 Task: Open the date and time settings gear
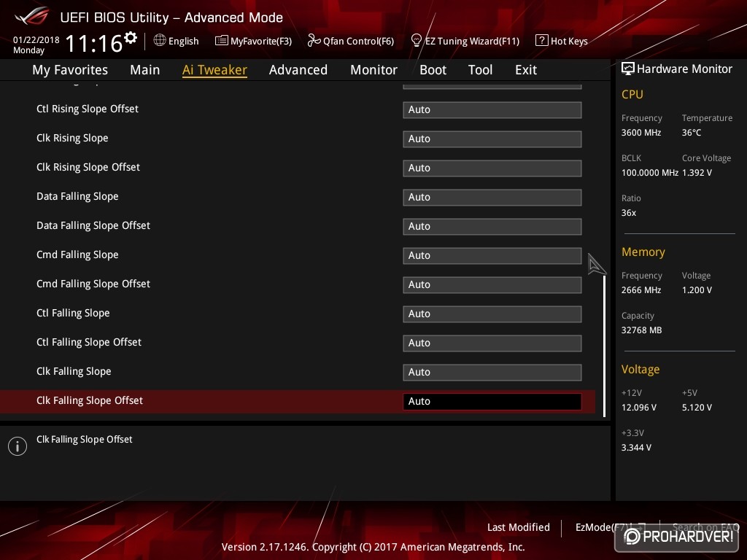tap(131, 38)
